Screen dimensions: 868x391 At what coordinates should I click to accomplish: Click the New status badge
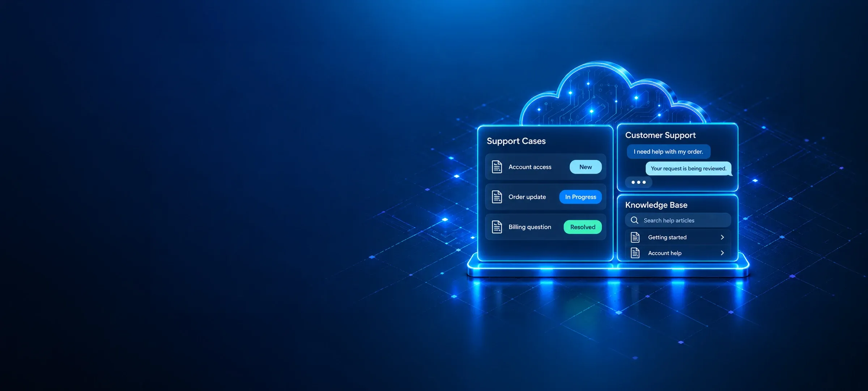click(x=586, y=167)
